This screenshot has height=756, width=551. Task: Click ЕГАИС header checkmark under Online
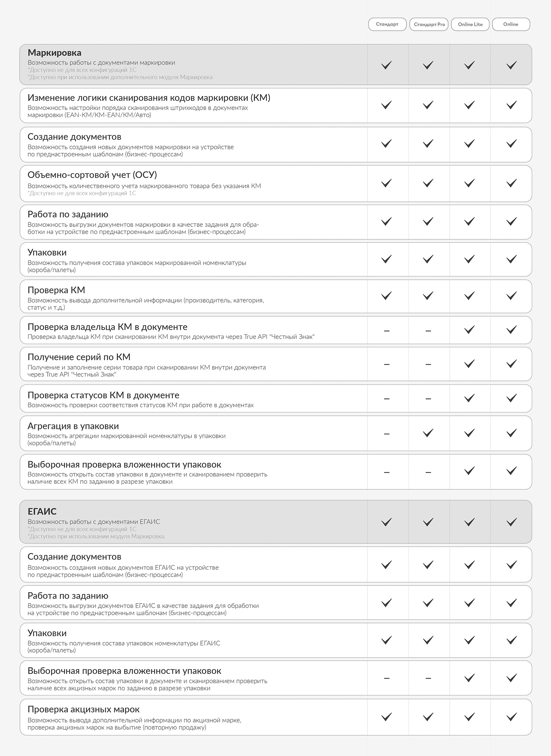(x=511, y=522)
